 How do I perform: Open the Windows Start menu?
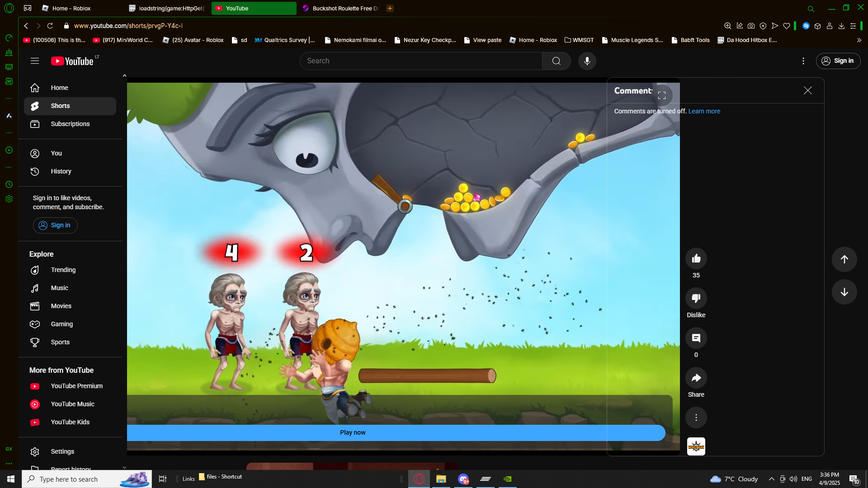[11, 479]
